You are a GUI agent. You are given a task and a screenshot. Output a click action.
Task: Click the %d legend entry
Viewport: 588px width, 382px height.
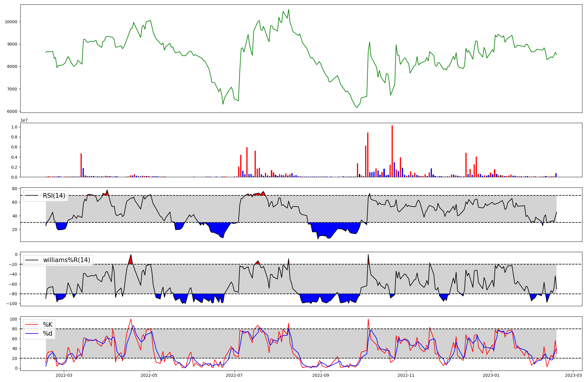(48, 334)
